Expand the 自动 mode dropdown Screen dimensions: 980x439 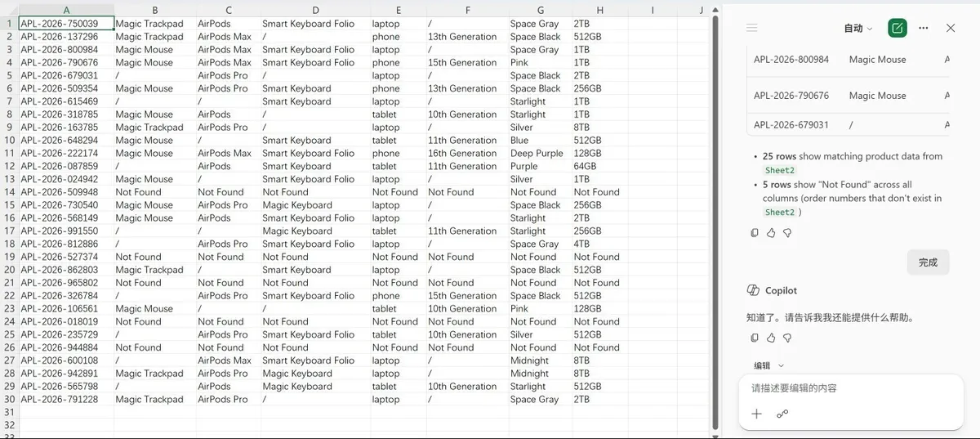858,28
